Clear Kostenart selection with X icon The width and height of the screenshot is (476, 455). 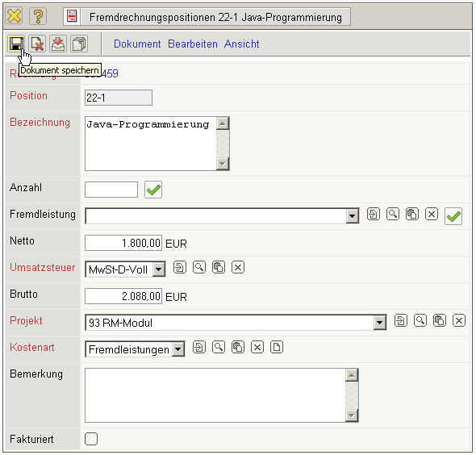[257, 347]
